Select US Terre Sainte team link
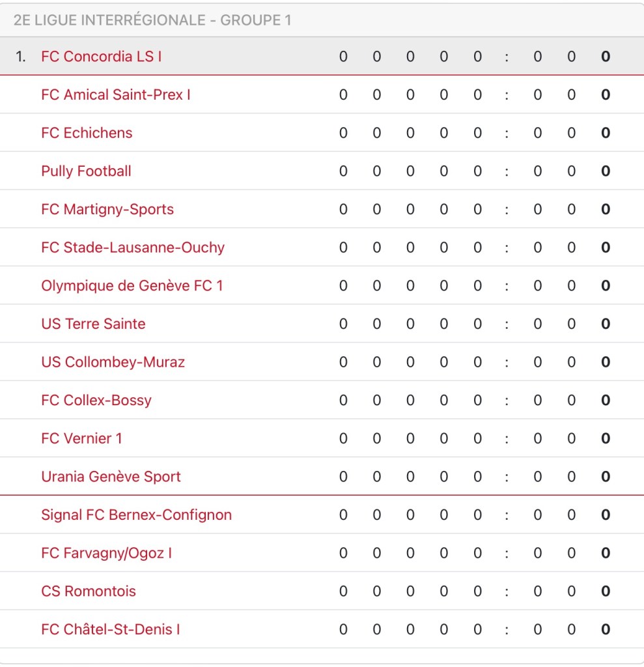This screenshot has height=667, width=644. click(x=93, y=324)
